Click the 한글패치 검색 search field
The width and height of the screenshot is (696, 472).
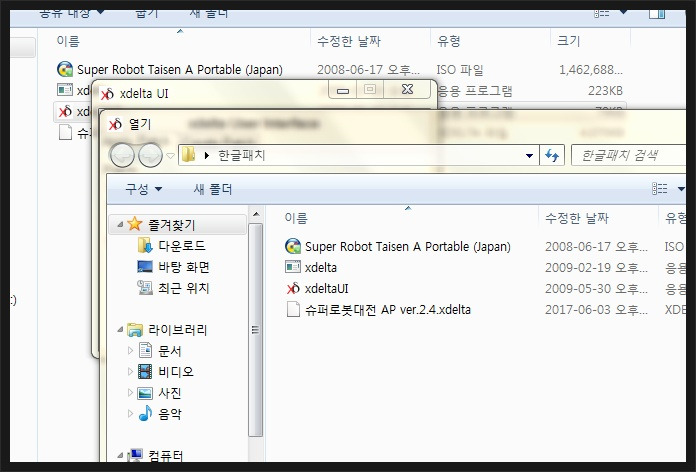coord(629,155)
